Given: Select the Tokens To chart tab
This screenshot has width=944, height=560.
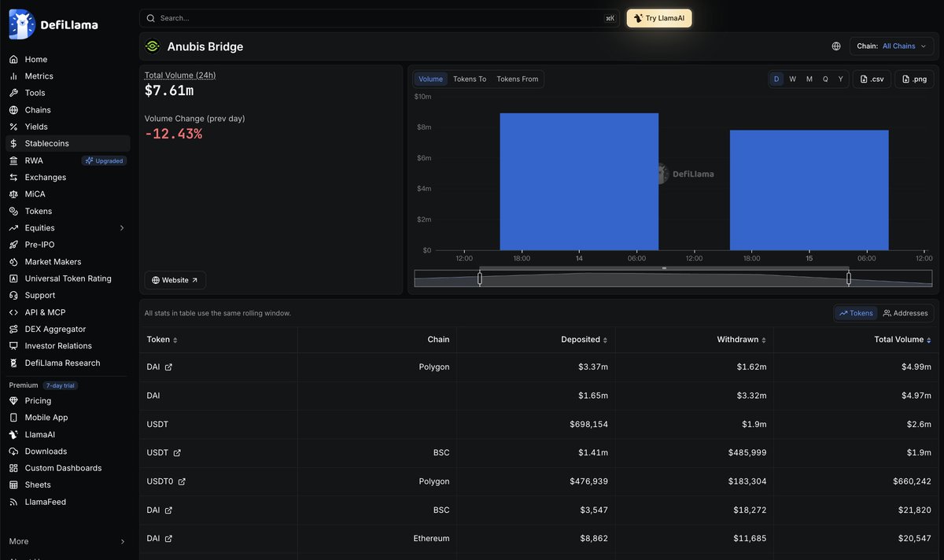Looking at the screenshot, I should pos(470,79).
